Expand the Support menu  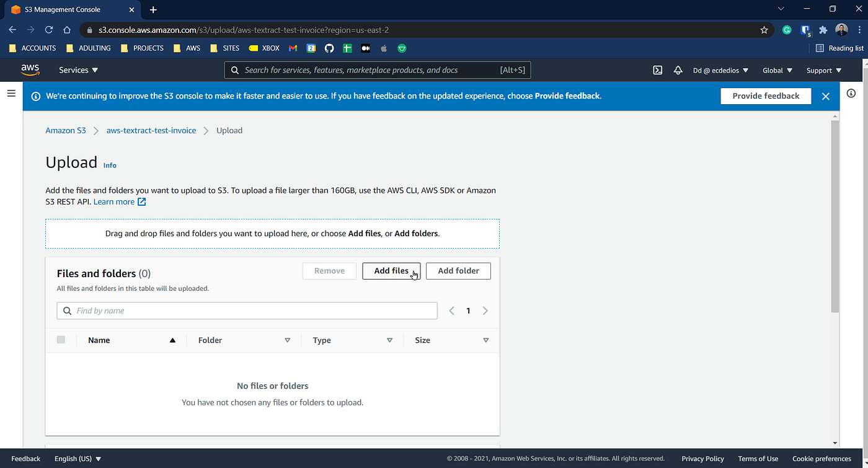[824, 70]
